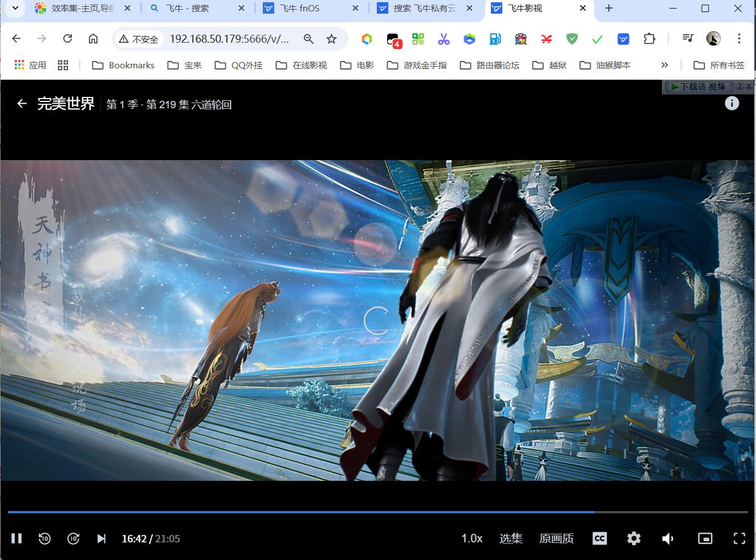Mute the player volume
This screenshot has height=560, width=756.
click(x=668, y=538)
